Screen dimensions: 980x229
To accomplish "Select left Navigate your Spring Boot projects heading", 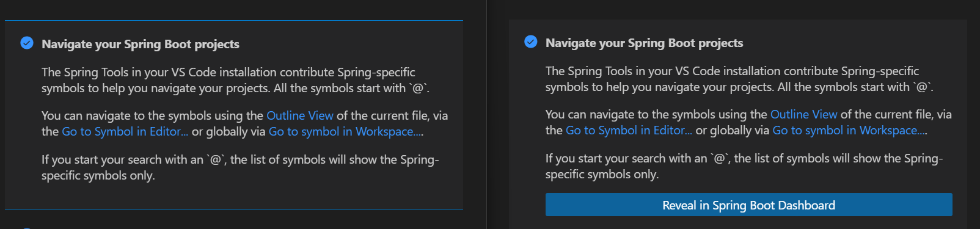I will click(141, 44).
